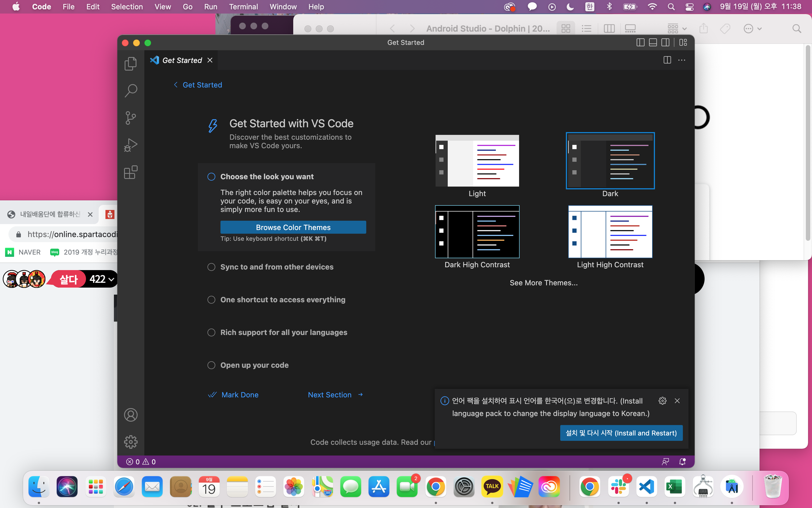Open the File menu
The image size is (812, 508).
pos(69,7)
